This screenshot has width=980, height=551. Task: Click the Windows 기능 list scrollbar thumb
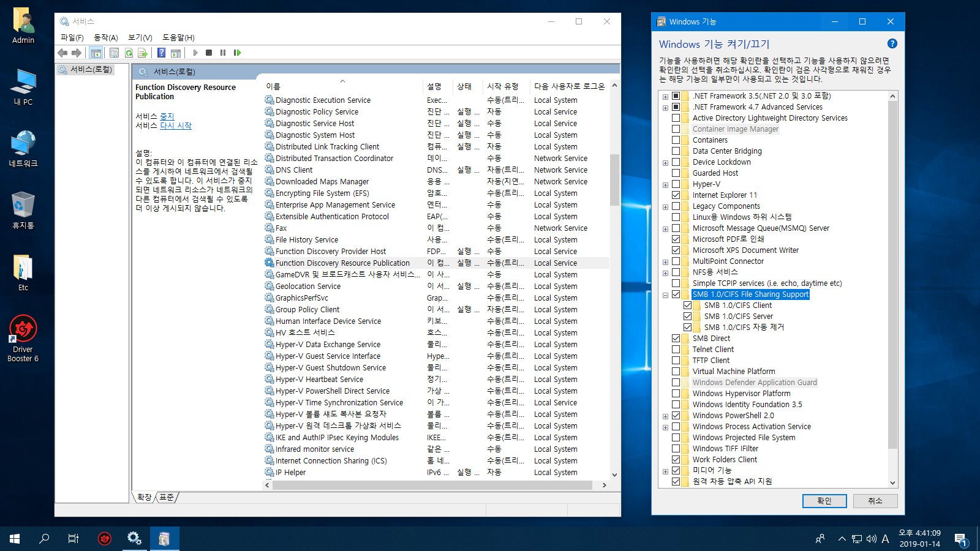(x=892, y=274)
